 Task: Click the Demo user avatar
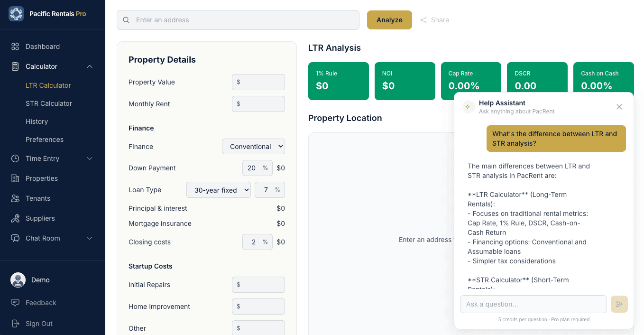tap(18, 280)
